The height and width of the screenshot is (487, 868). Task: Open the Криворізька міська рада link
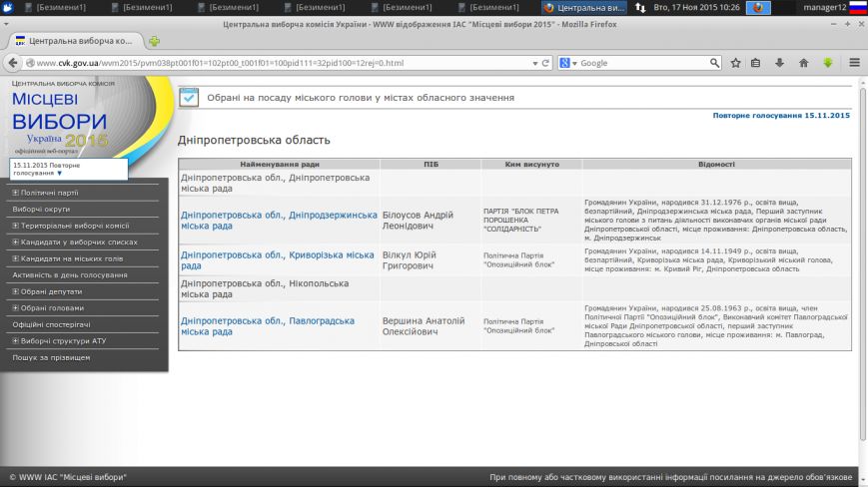pyautogui.click(x=277, y=260)
